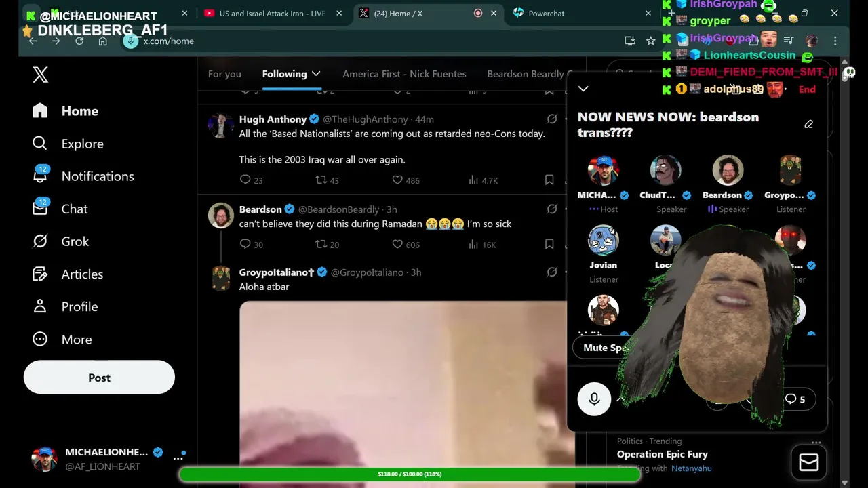Click Grok icon on Hugh Anthony's post

552,119
